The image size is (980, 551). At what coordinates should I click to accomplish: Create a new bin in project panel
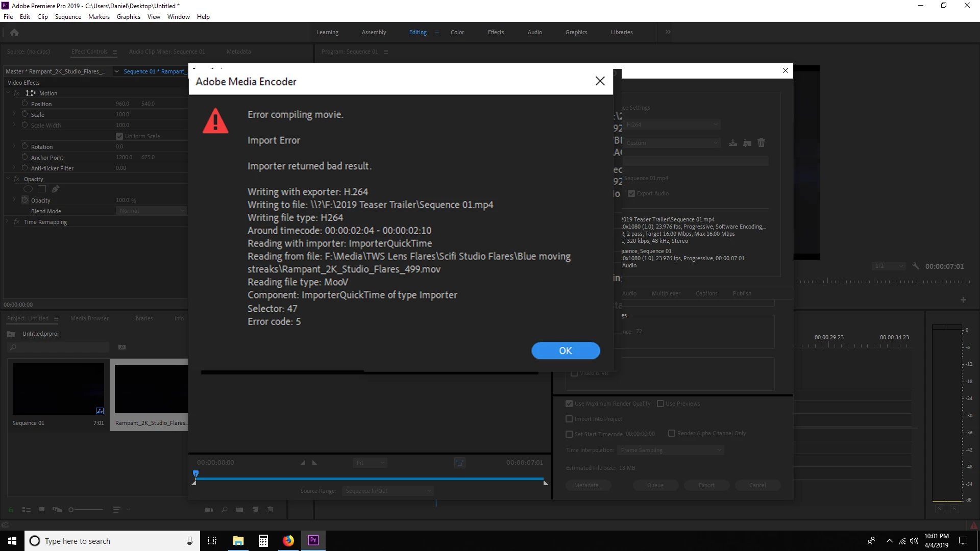coord(239,510)
